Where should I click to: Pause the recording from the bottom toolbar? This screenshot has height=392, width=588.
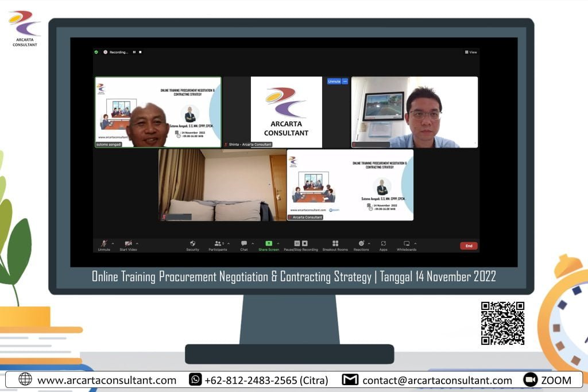click(297, 243)
